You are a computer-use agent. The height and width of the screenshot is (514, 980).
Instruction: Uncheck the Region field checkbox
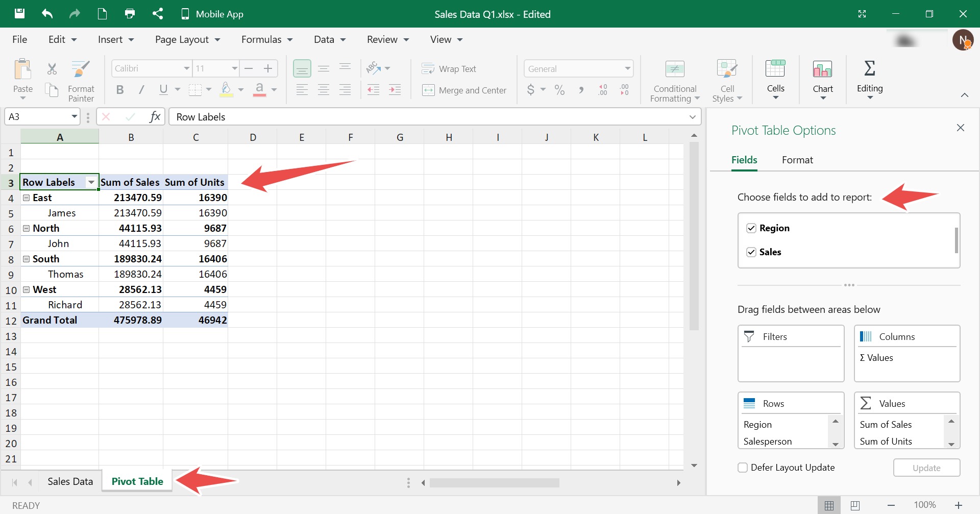click(751, 228)
